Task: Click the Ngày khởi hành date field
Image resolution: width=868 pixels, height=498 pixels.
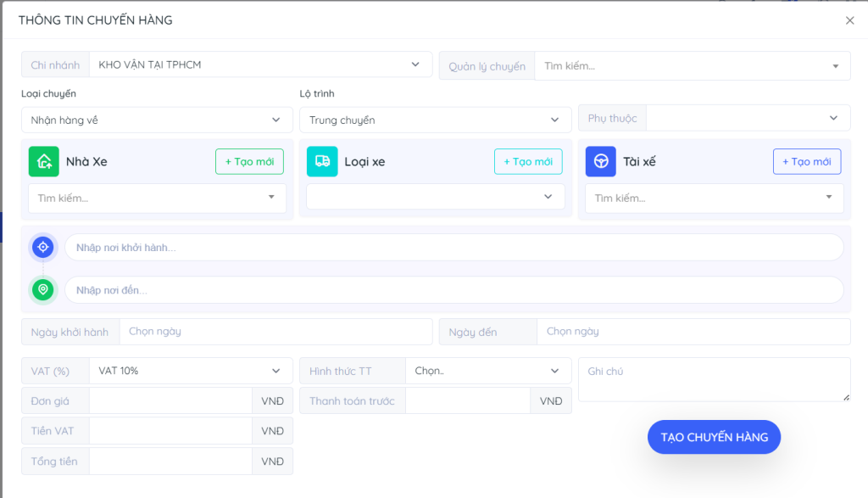Action: tap(275, 332)
